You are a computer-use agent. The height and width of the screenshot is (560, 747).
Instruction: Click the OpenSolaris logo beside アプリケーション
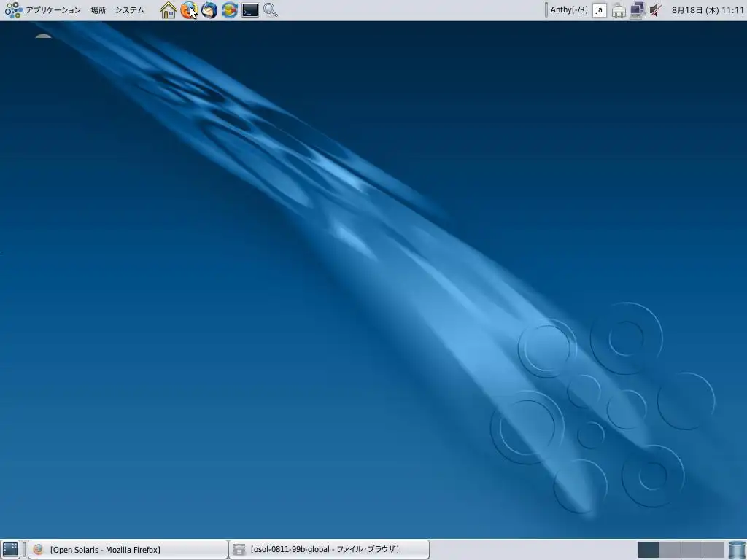[13, 10]
